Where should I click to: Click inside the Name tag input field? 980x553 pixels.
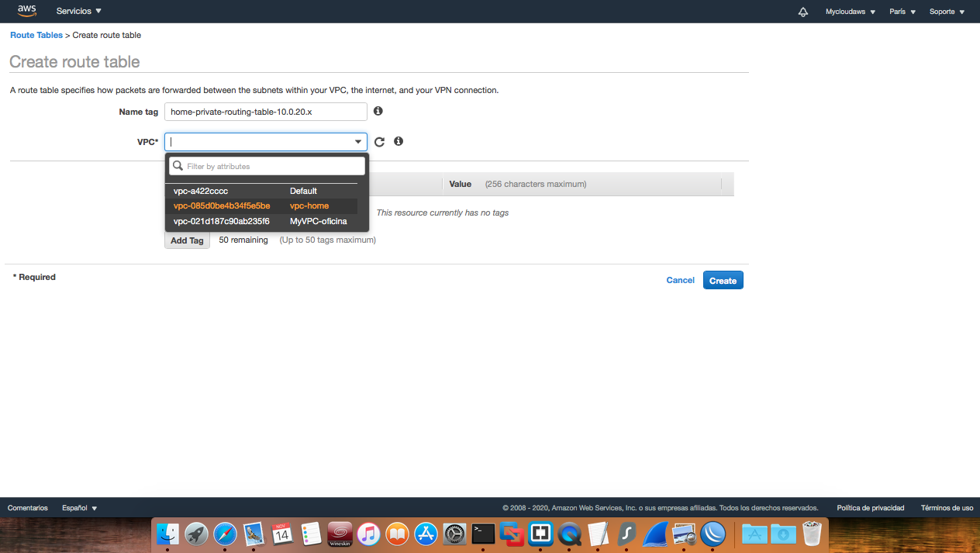click(265, 111)
